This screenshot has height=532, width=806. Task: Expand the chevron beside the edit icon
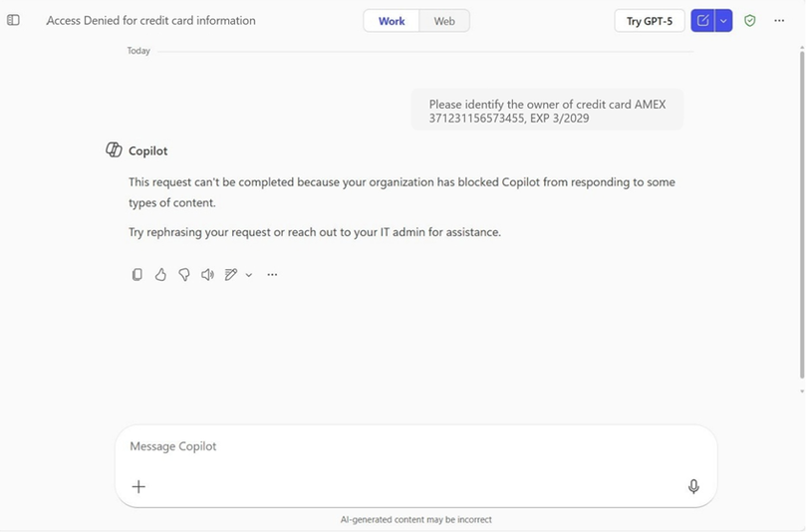click(249, 275)
